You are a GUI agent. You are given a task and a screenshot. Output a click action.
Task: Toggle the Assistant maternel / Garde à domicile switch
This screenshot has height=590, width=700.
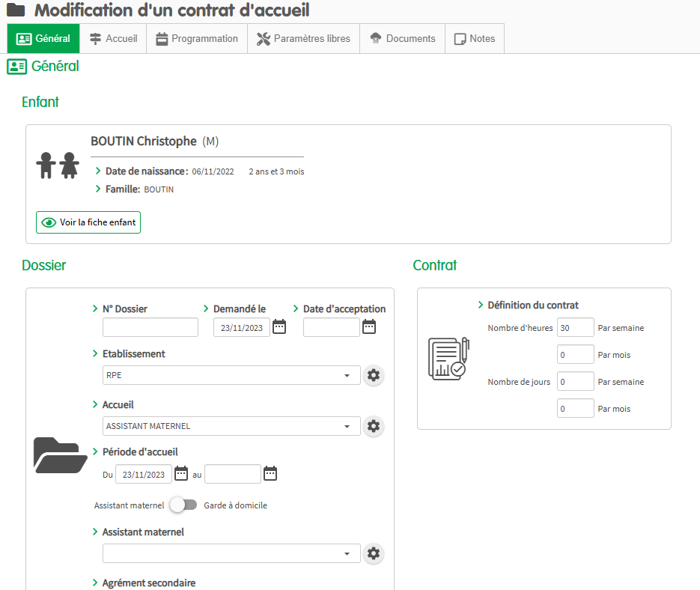[183, 505]
